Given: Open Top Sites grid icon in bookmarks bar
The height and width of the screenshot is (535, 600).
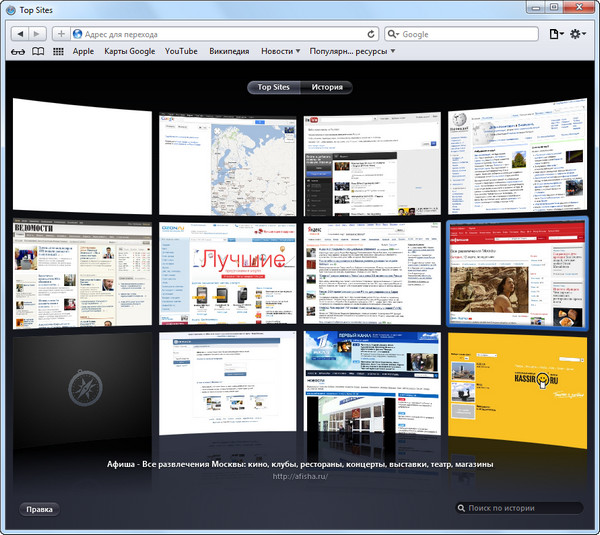Looking at the screenshot, I should click(x=58, y=51).
